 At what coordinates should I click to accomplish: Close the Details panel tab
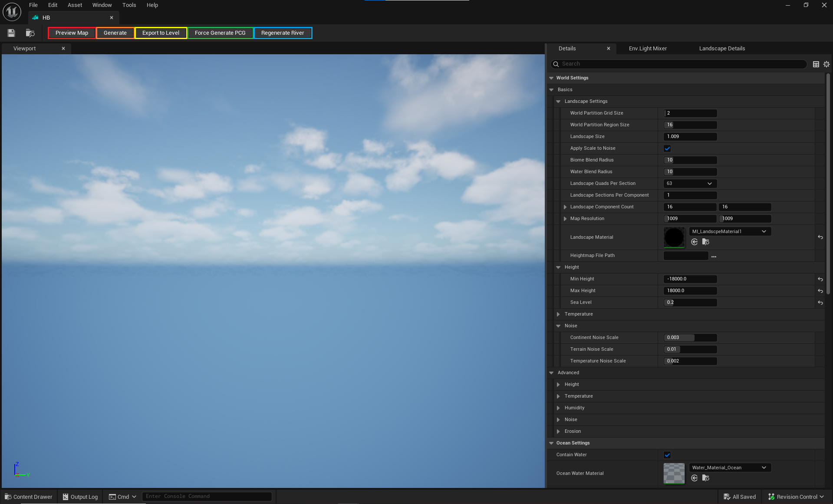pyautogui.click(x=609, y=49)
